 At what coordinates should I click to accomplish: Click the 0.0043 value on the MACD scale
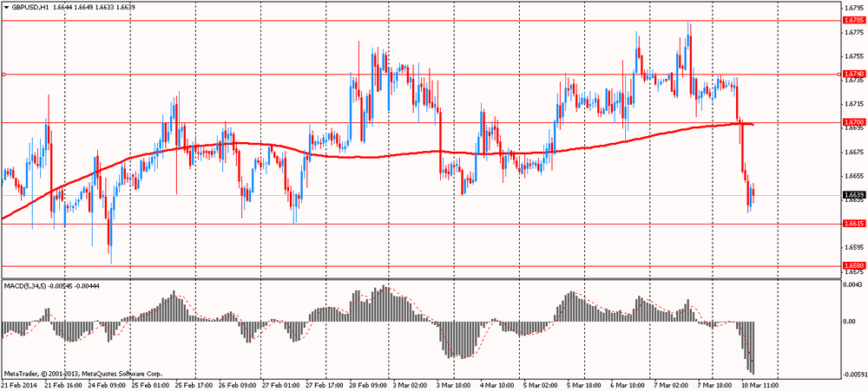click(853, 285)
